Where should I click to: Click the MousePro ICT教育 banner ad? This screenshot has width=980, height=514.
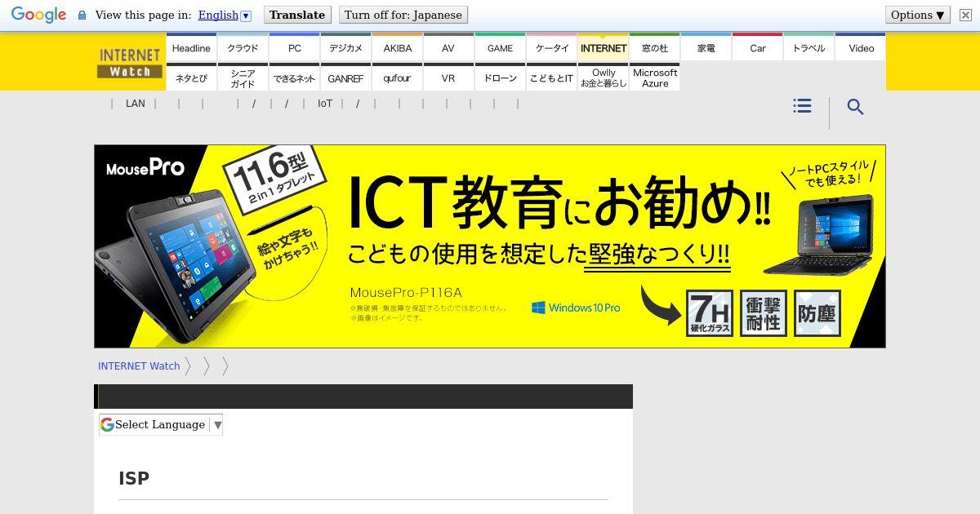coord(490,246)
